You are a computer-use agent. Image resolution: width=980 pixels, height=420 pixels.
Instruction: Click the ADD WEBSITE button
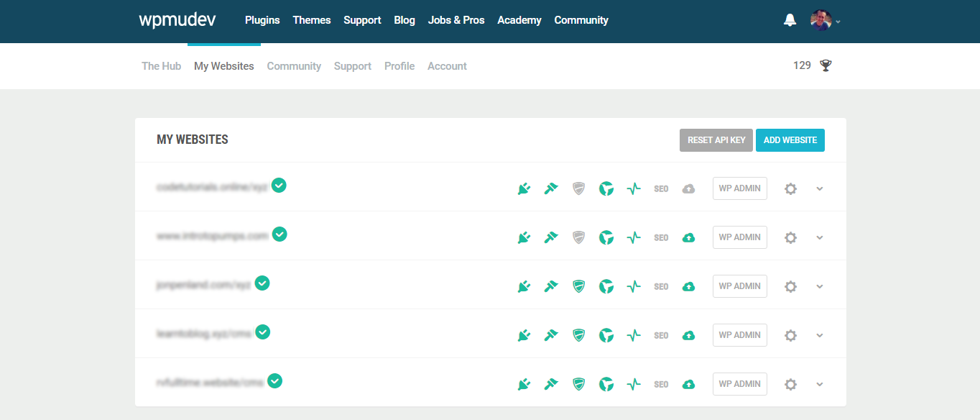point(790,140)
